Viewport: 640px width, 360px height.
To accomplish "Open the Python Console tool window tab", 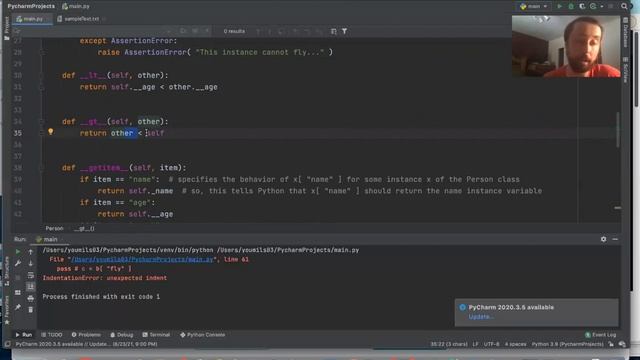I will 202,335.
